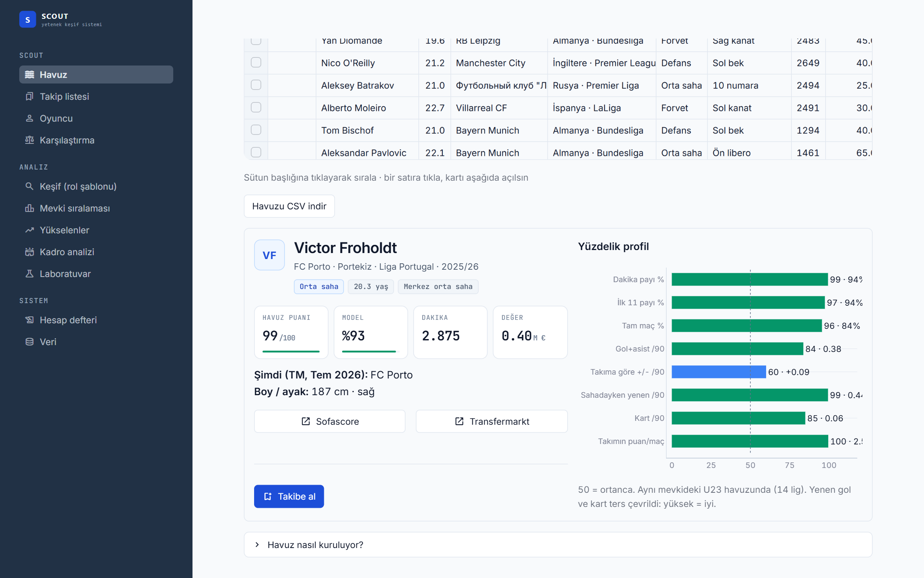Check the Aleksandar Pavlovic row checkbox
This screenshot has height=578, width=924.
[x=256, y=152]
